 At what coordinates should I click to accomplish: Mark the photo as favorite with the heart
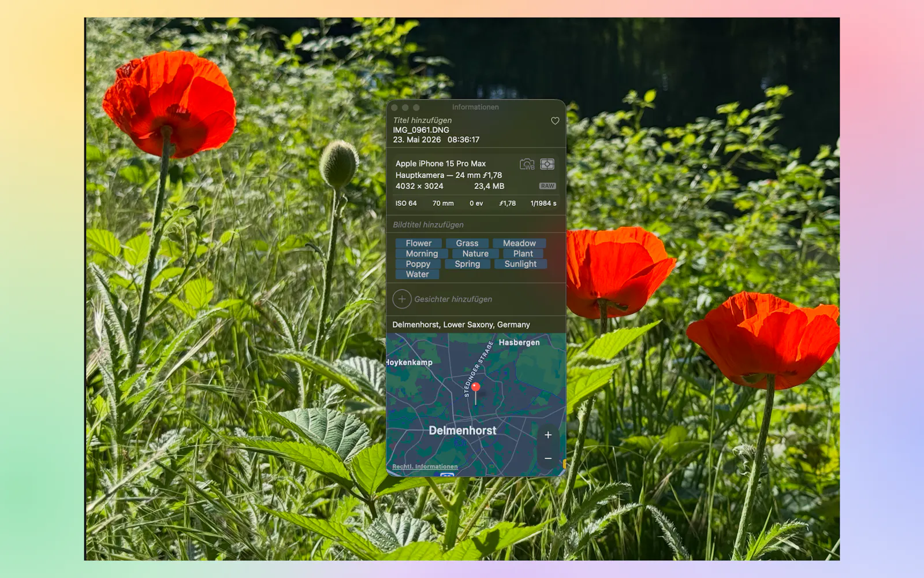tap(555, 121)
